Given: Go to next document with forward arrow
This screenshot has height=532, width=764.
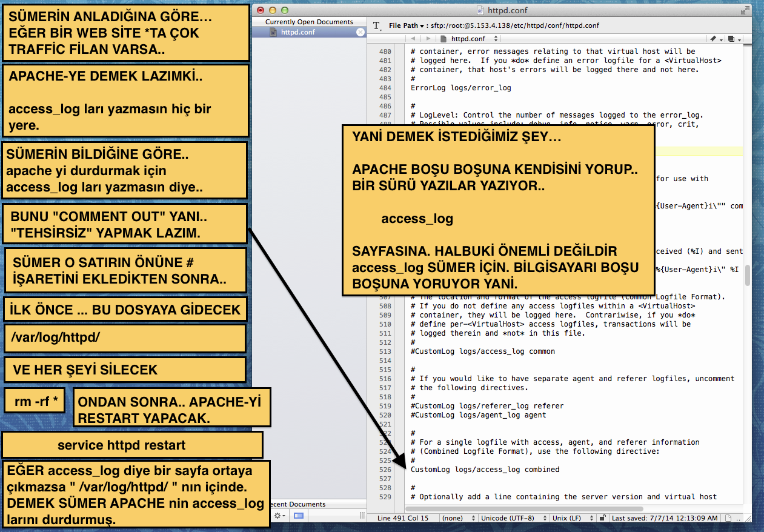Looking at the screenshot, I should click(428, 39).
